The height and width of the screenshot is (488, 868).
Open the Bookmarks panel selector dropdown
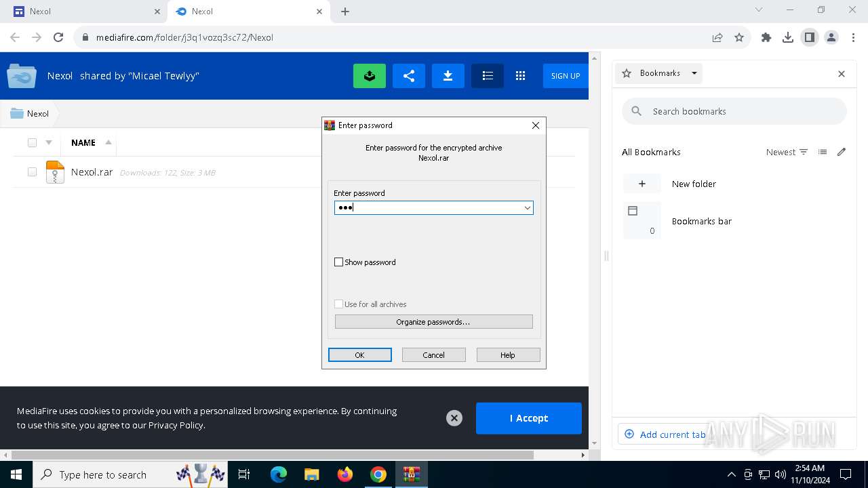pyautogui.click(x=694, y=73)
